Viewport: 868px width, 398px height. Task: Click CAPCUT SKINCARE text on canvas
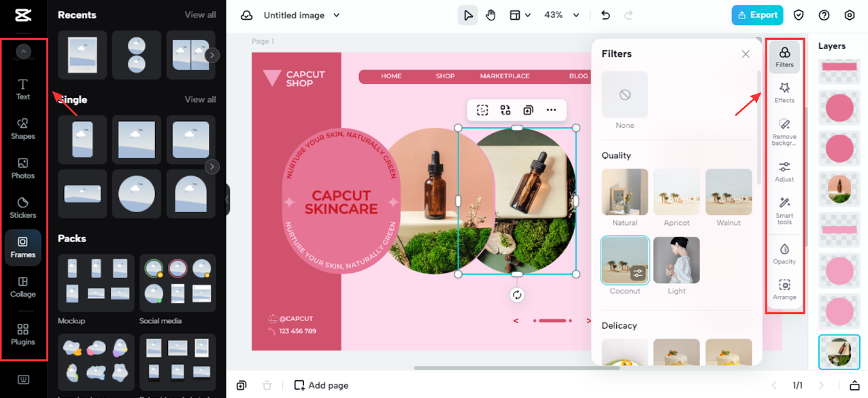[341, 202]
